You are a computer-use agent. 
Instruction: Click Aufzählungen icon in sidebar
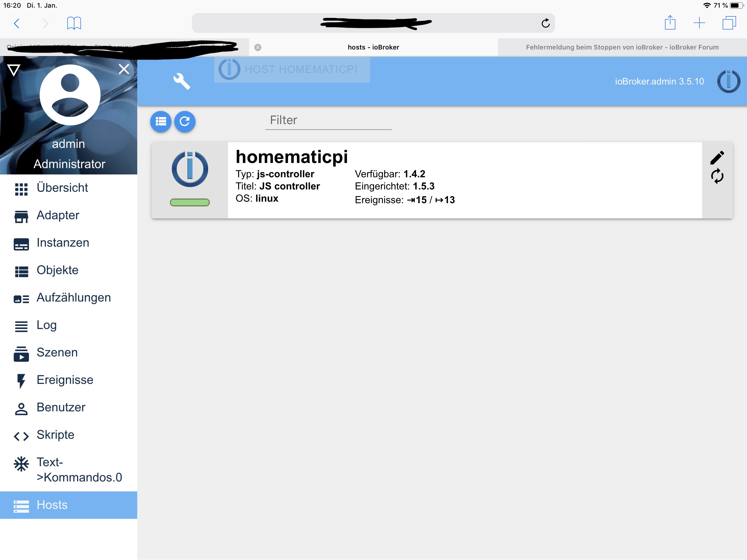(x=21, y=299)
